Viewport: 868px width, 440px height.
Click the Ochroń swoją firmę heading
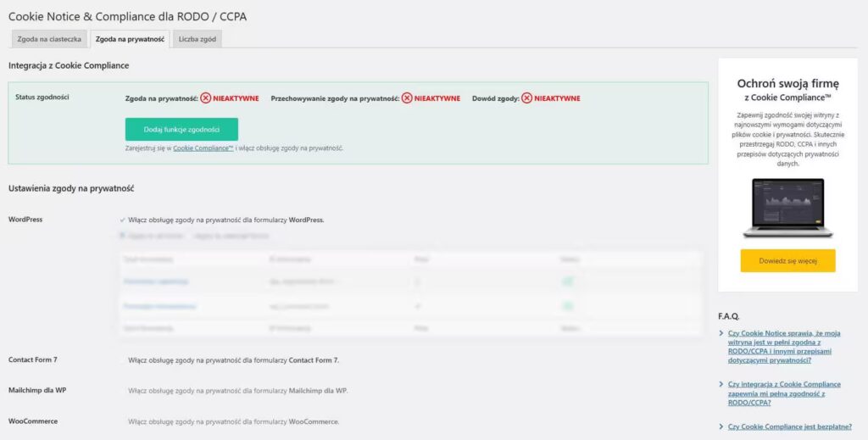787,84
